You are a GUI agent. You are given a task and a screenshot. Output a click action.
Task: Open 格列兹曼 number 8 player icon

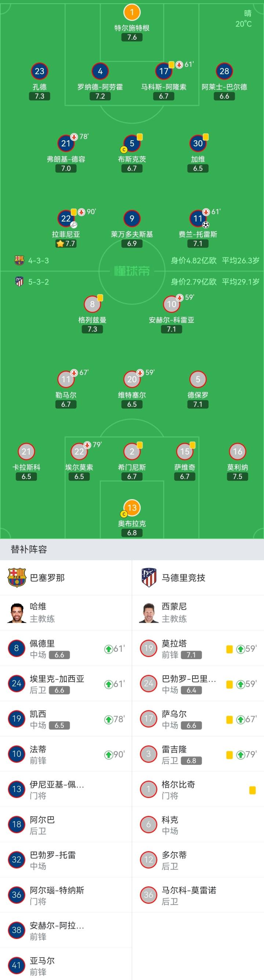(x=92, y=304)
